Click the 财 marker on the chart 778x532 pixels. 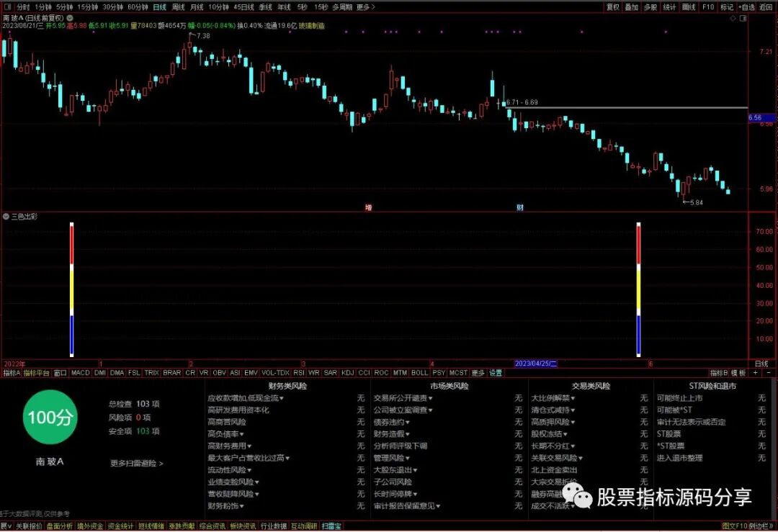coord(519,207)
